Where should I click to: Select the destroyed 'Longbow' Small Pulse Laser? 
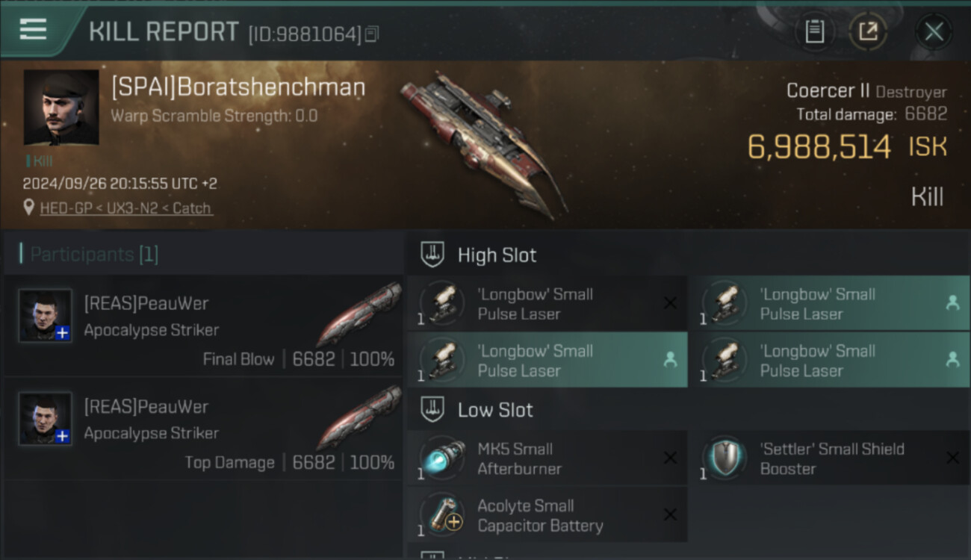click(x=546, y=304)
